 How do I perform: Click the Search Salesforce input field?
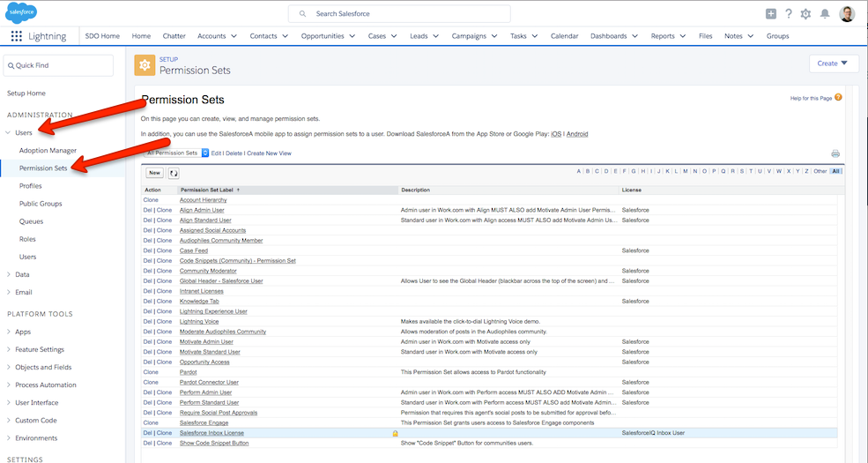pyautogui.click(x=399, y=14)
